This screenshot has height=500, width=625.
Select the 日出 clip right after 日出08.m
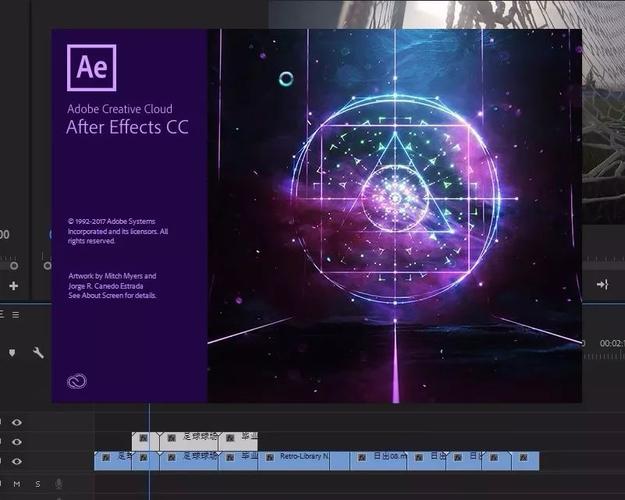[426, 461]
